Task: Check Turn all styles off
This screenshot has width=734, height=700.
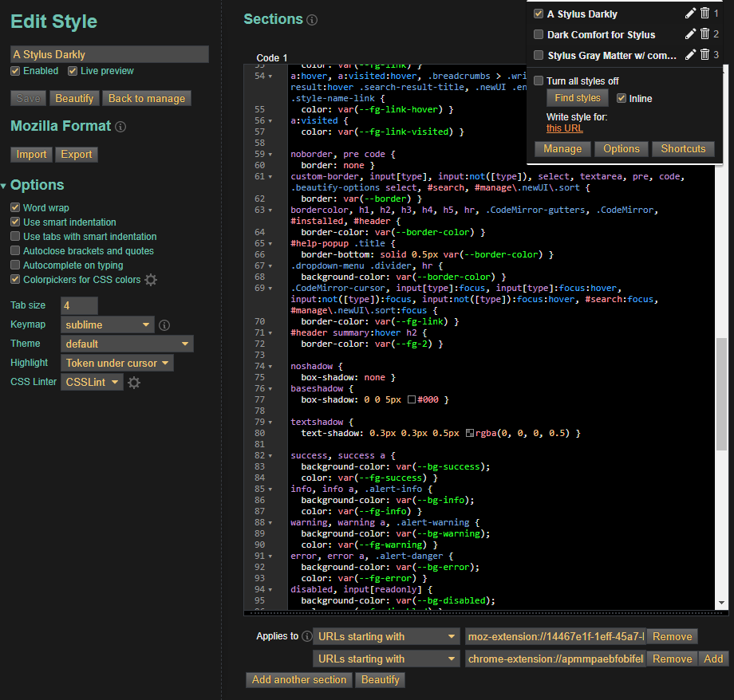Action: click(x=539, y=81)
